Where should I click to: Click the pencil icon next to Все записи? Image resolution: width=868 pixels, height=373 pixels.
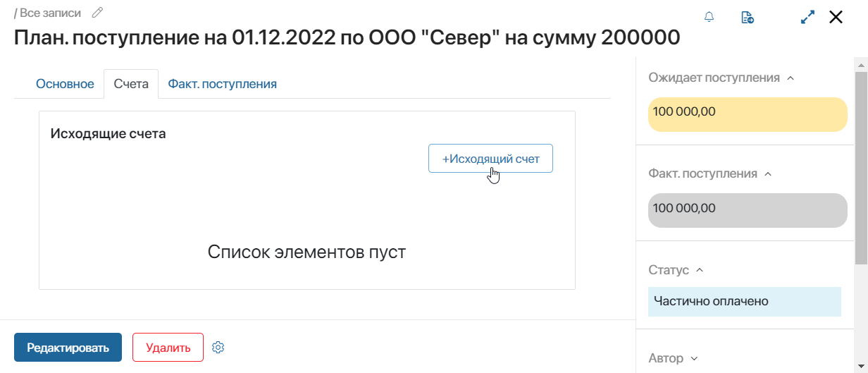(98, 13)
